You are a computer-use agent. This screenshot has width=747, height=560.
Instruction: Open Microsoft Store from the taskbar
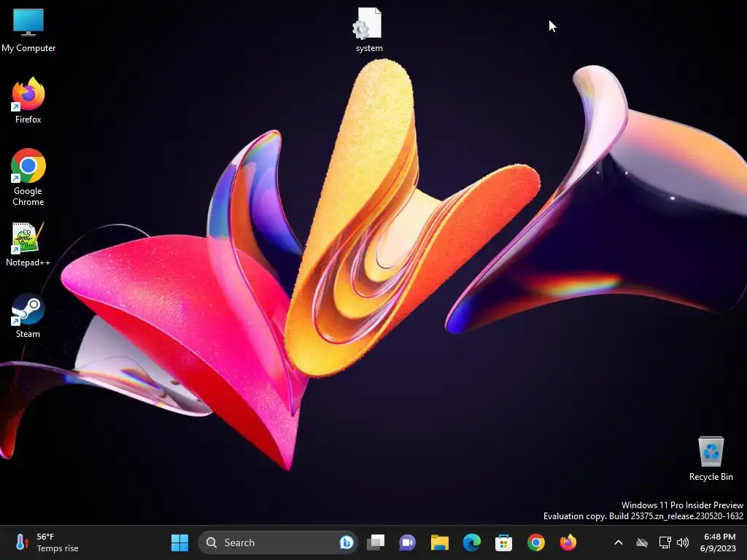pyautogui.click(x=503, y=542)
